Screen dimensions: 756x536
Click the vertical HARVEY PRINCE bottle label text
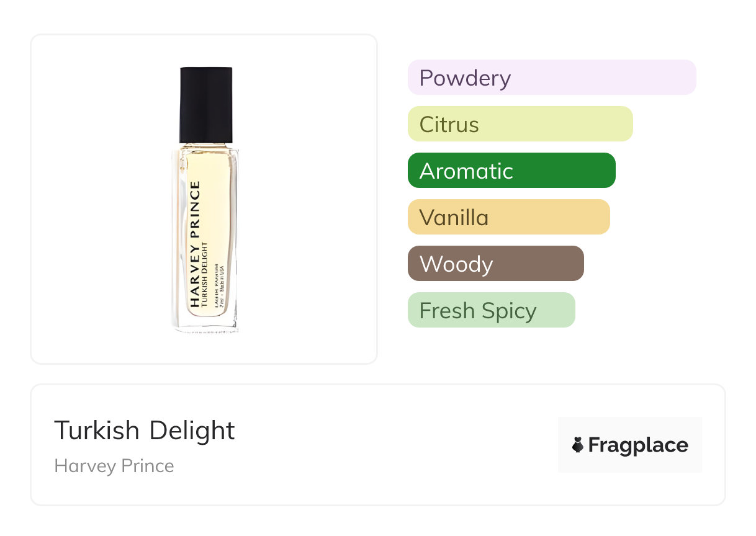click(195, 244)
